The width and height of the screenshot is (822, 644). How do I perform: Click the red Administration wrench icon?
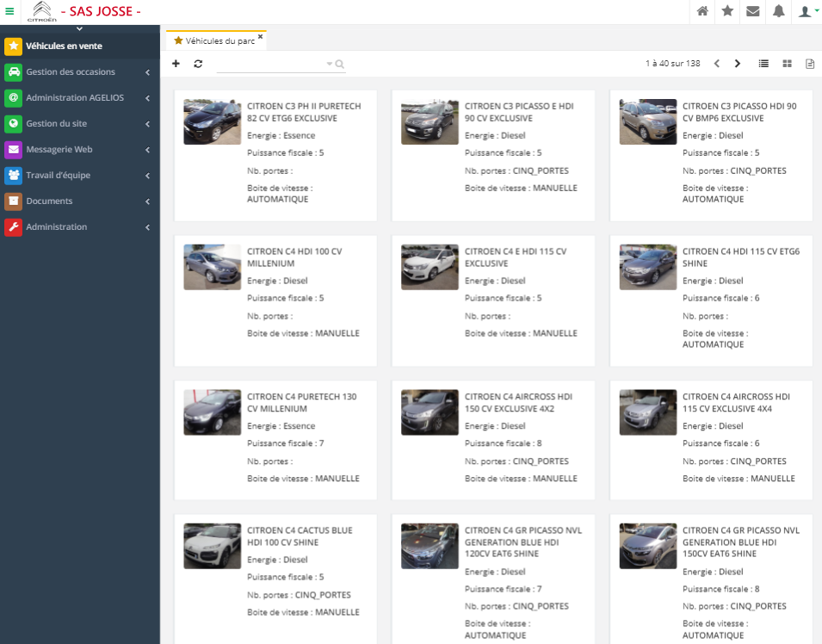[x=14, y=227]
